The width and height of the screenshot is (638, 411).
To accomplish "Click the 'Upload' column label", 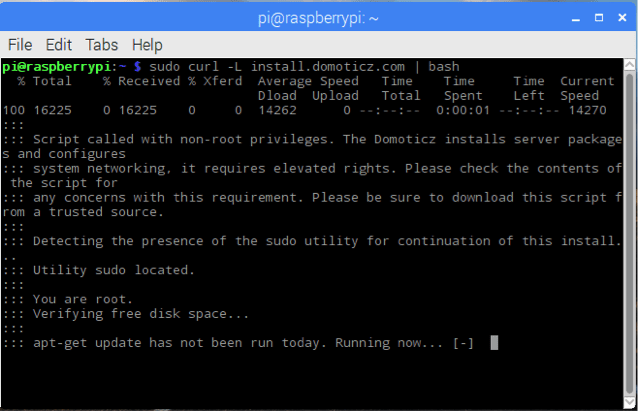I will (335, 96).
